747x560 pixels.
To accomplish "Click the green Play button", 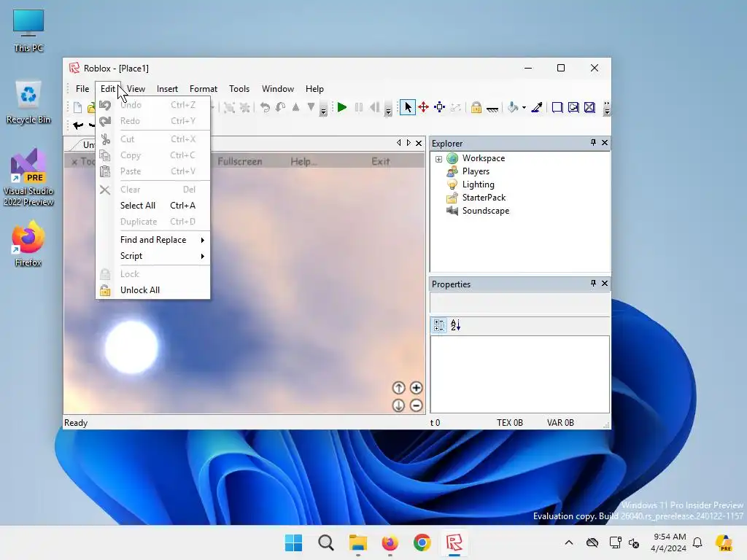I will pyautogui.click(x=341, y=108).
